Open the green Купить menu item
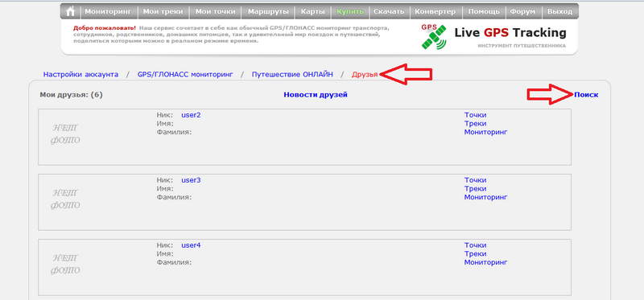Screen dimensions: 644x300 pos(350,11)
